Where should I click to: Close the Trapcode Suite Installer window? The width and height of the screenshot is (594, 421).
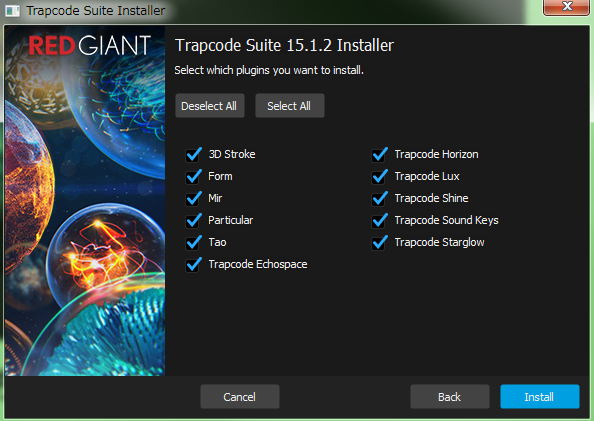point(566,7)
